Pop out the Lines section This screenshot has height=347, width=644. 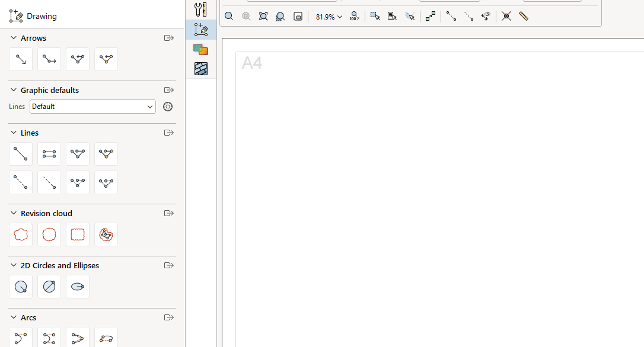click(169, 133)
